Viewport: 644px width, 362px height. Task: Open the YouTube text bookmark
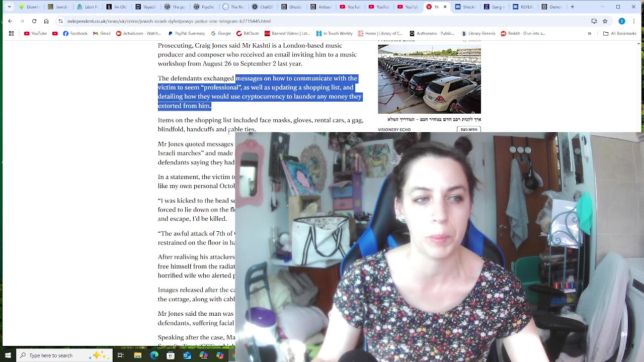[x=36, y=34]
